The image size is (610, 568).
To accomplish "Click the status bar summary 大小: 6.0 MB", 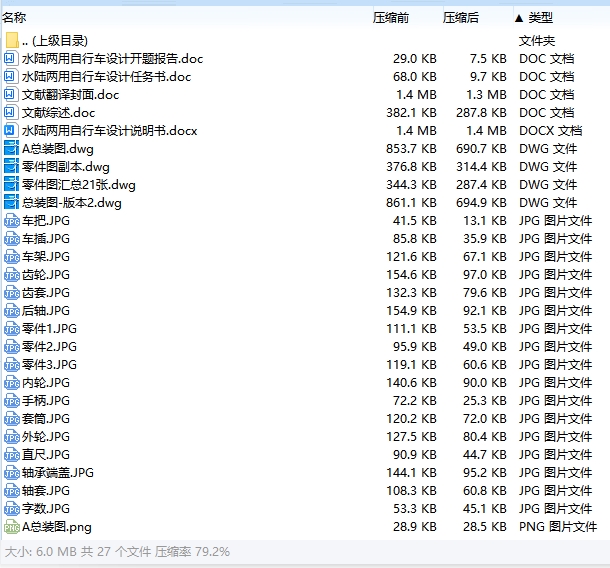I will point(41,552).
